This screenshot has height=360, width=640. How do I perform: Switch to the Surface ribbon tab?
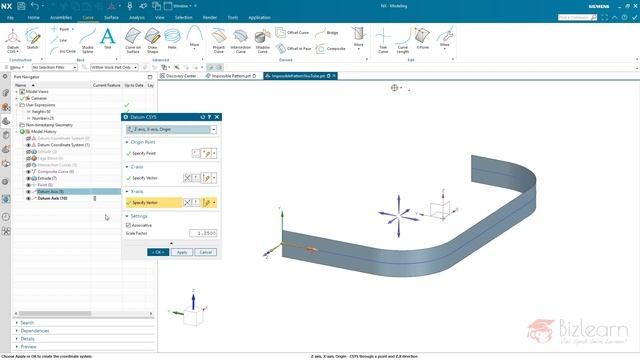coord(111,18)
